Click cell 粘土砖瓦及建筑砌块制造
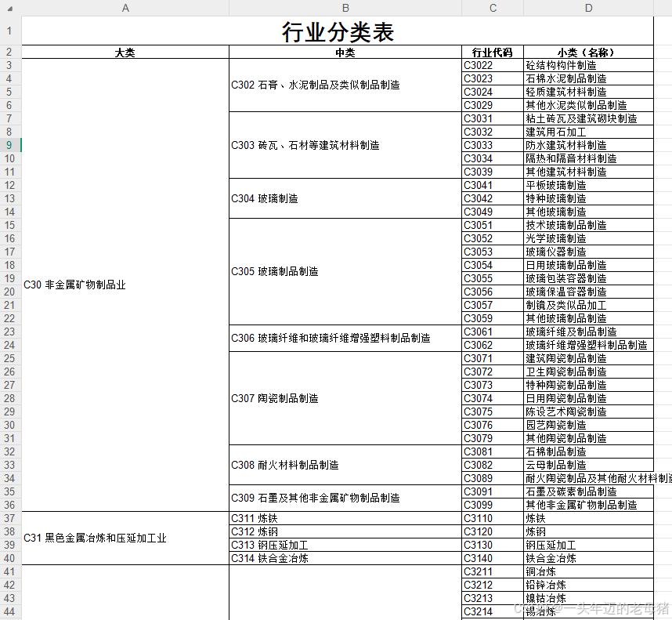Viewport: 672px width, 620px height. click(588, 118)
